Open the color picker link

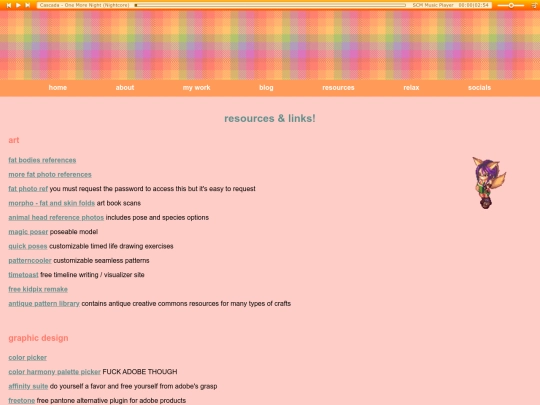27,357
